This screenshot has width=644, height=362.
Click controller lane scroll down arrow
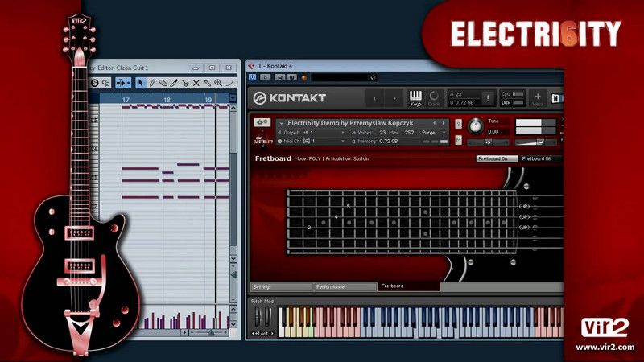click(x=233, y=324)
